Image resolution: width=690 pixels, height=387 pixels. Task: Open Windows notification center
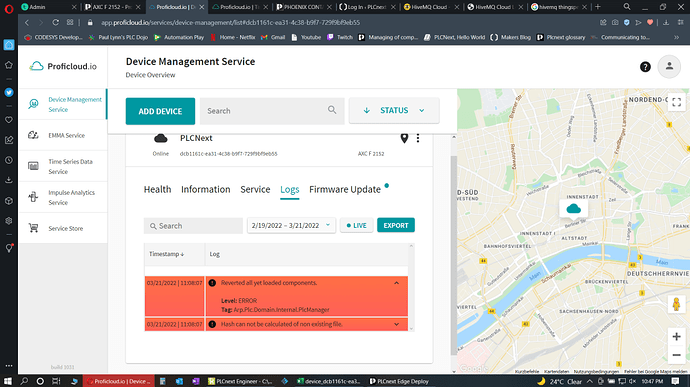[675, 381]
